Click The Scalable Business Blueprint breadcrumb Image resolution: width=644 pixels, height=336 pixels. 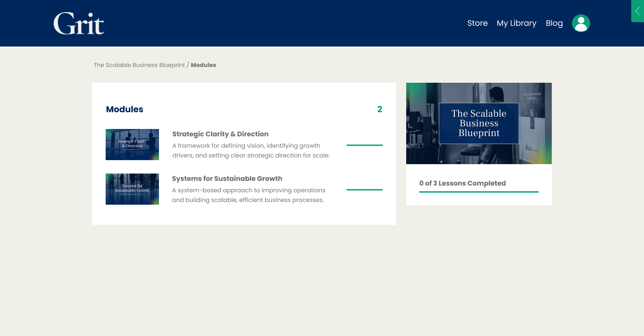(139, 65)
